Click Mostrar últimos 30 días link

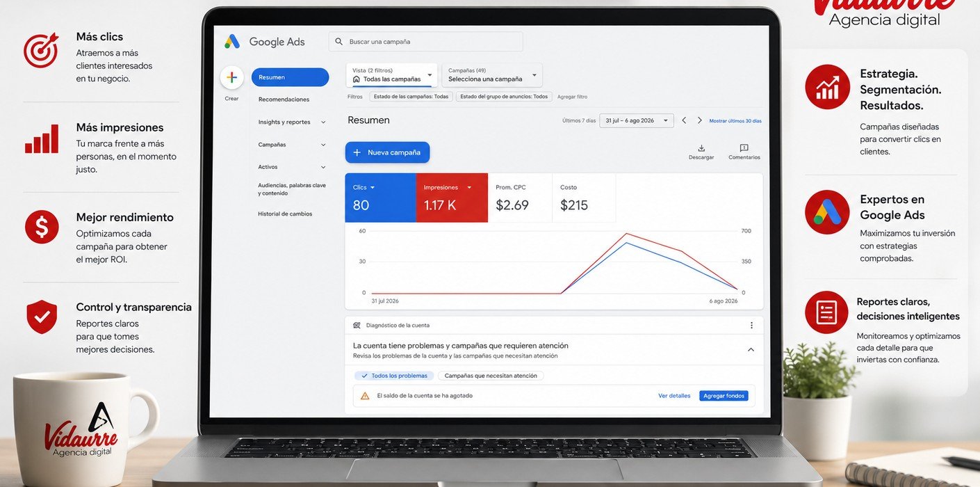tap(735, 121)
